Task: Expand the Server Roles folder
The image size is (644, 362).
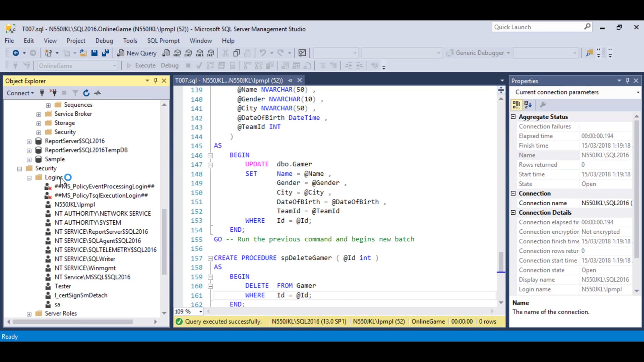Action: coord(29,314)
